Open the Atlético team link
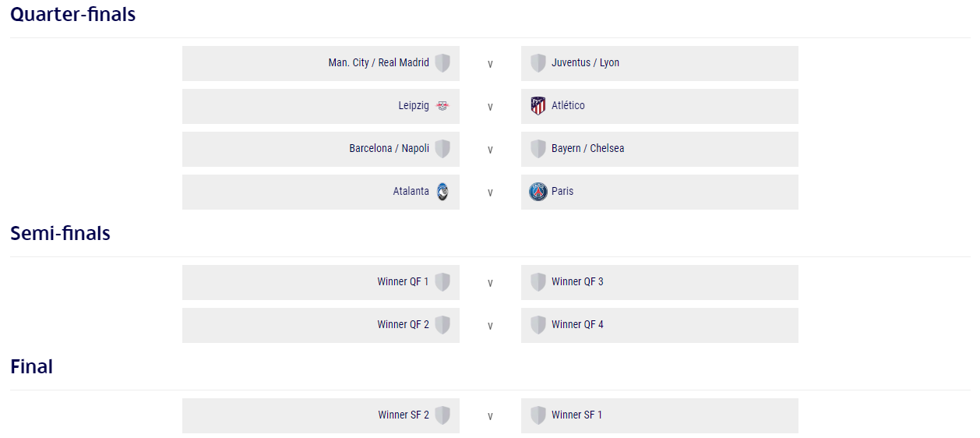Viewport: 980px width, 438px height. [x=568, y=106]
